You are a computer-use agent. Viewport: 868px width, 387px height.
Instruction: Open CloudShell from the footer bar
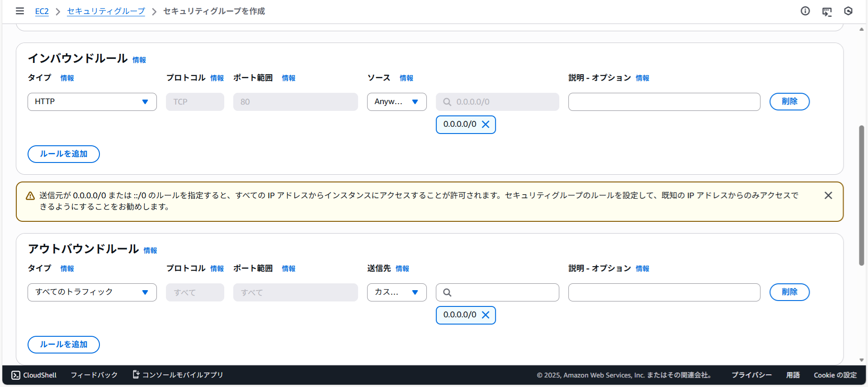34,375
